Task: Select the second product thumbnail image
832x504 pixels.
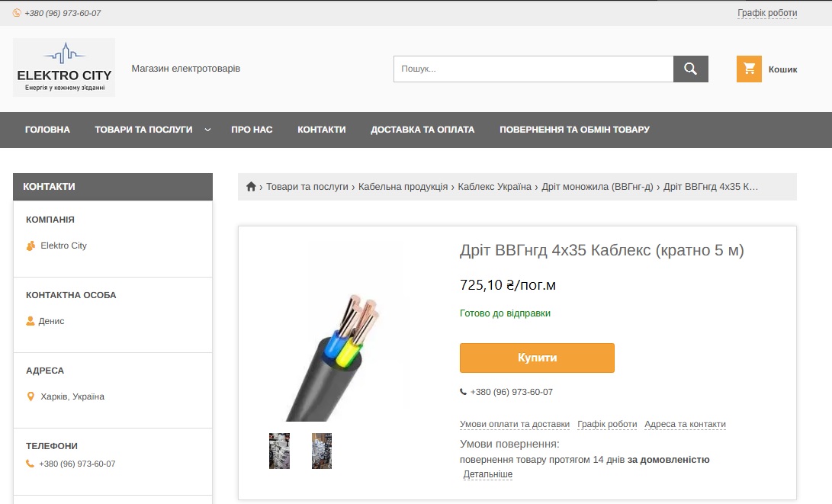Action: click(x=322, y=451)
